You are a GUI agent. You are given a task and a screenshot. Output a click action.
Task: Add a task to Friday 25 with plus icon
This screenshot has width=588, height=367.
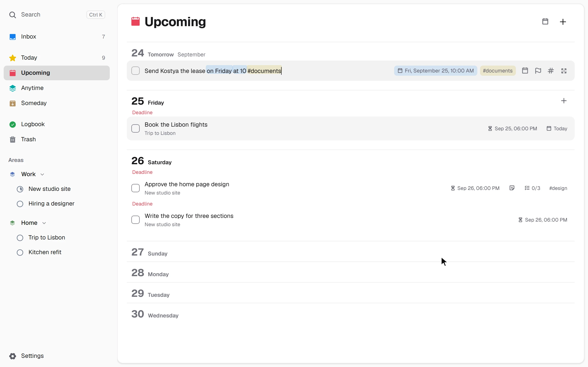pos(564,101)
